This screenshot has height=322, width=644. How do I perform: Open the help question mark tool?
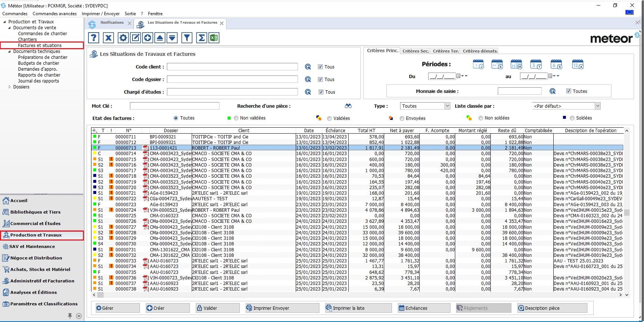pos(94,38)
